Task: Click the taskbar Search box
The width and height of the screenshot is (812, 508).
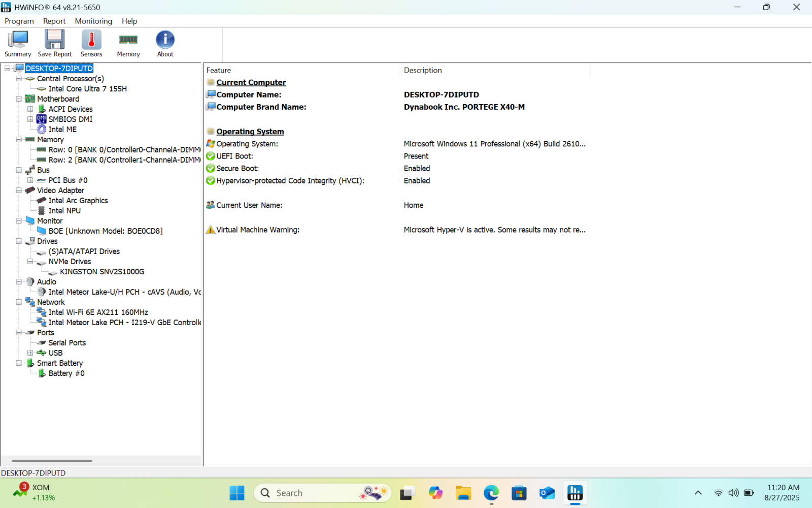Action: tap(323, 493)
